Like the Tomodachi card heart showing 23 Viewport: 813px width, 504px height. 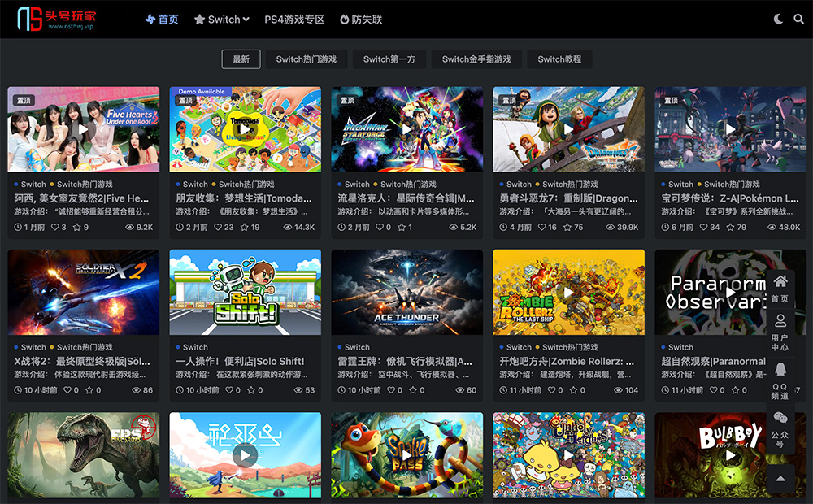[218, 227]
